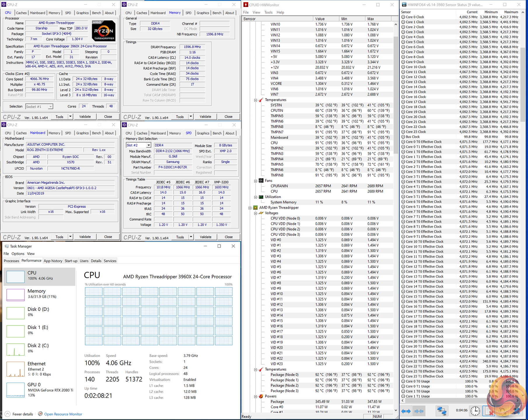The width and height of the screenshot is (528, 420).
Task: Click the HWiNFO inward-pointing arrows shrink icon
Action: point(419,411)
